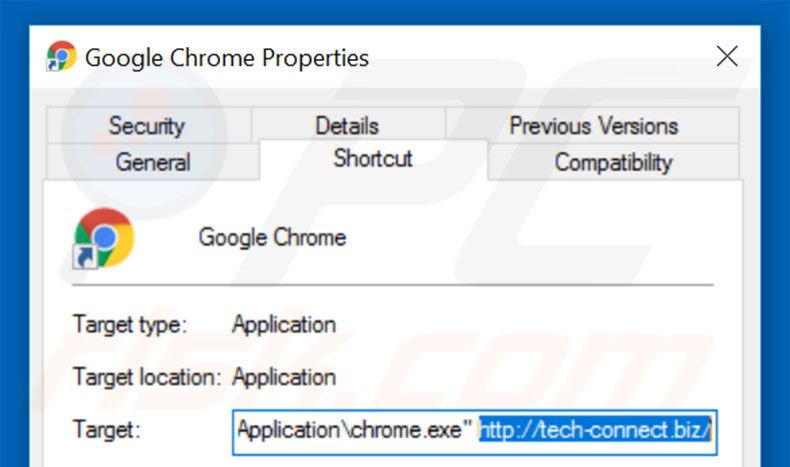Click the 'Target location:' label
Image resolution: width=790 pixels, height=467 pixels.
coord(147,377)
